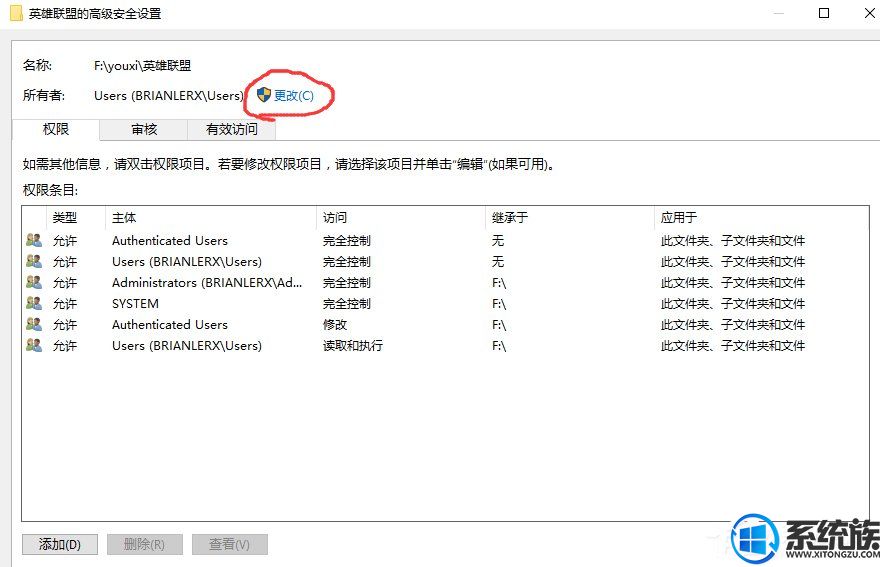The height and width of the screenshot is (567, 880).
Task: Click F:\ inherited-from cell in Administrators row
Action: pyautogui.click(x=499, y=283)
